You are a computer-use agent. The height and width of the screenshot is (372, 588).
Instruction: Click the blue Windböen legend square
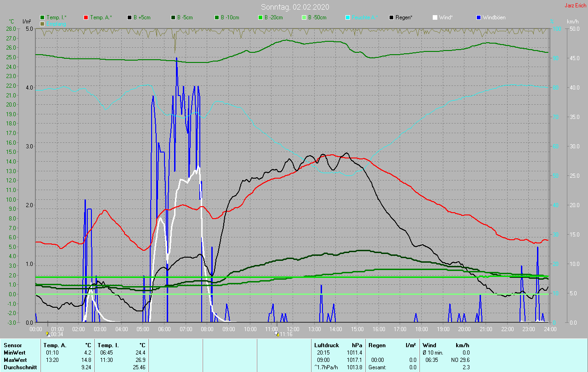(479, 17)
